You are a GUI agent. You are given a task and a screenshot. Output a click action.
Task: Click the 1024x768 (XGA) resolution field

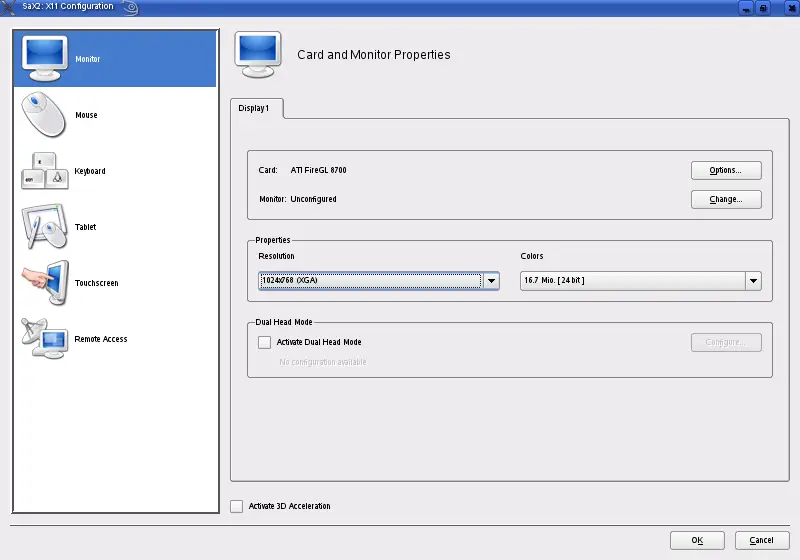(369, 281)
